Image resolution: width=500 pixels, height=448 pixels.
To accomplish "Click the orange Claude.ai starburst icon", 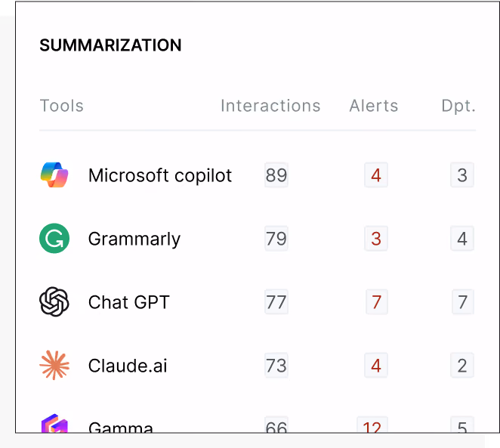I will pos(54,365).
